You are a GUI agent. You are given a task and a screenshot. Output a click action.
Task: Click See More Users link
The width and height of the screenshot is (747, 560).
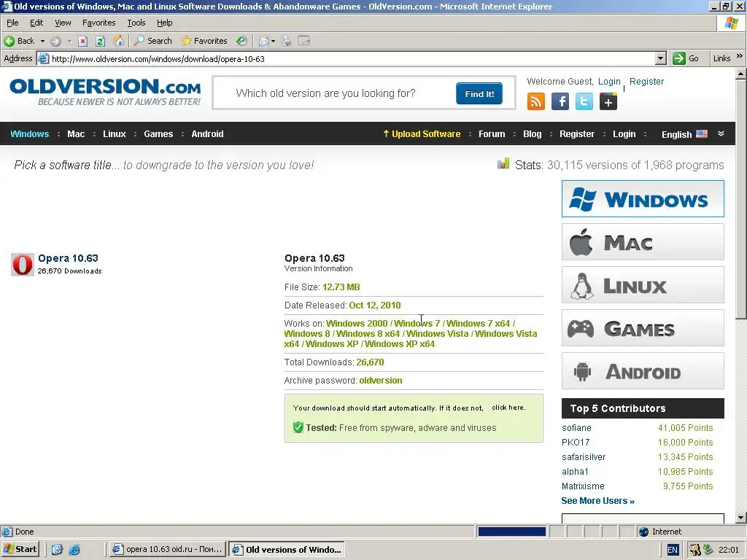(x=598, y=500)
